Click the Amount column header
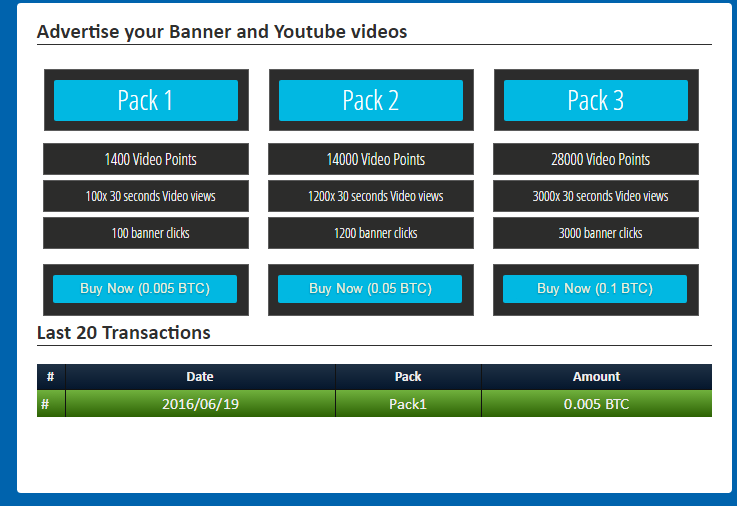The image size is (737, 506). click(596, 376)
